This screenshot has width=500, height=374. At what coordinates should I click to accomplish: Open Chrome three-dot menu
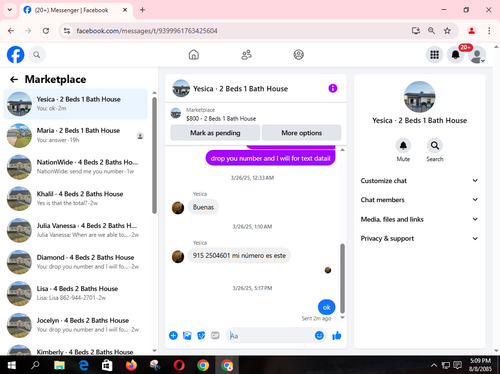[489, 31]
